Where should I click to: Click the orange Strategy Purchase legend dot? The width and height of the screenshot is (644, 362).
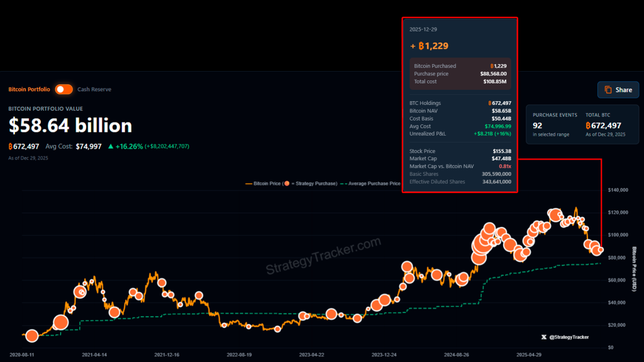pyautogui.click(x=287, y=184)
